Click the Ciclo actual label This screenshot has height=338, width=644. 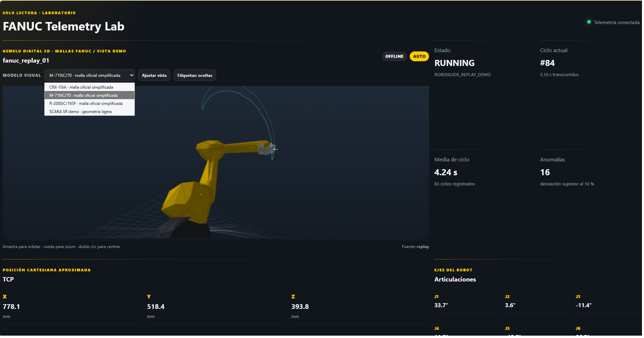[554, 50]
